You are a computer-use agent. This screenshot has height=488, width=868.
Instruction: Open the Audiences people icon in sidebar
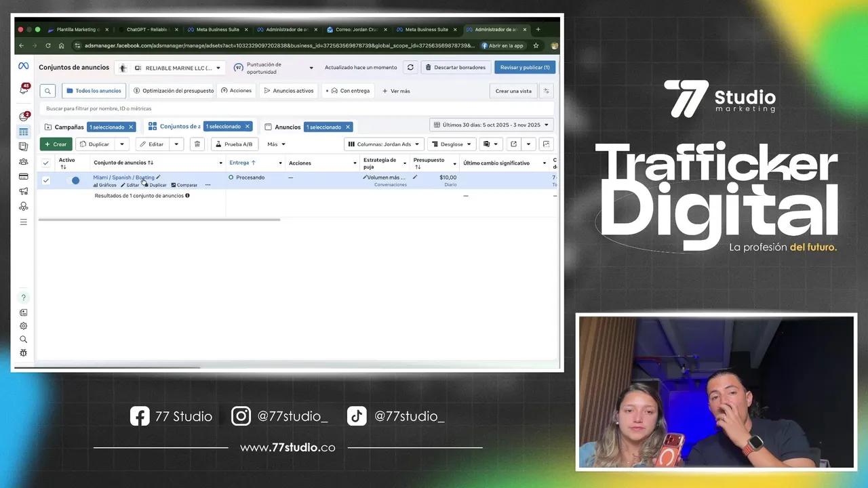[x=24, y=161]
